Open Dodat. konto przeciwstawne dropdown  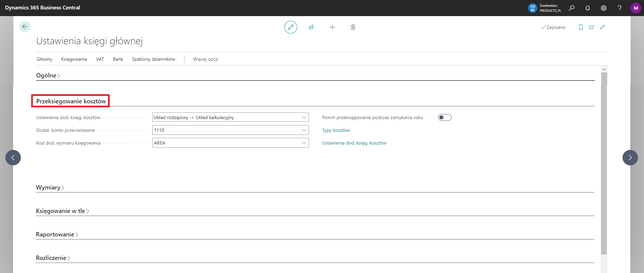(x=304, y=130)
